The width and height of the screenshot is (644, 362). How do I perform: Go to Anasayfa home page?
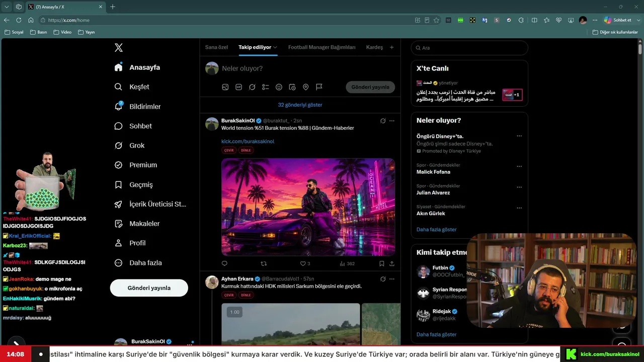tap(137, 67)
